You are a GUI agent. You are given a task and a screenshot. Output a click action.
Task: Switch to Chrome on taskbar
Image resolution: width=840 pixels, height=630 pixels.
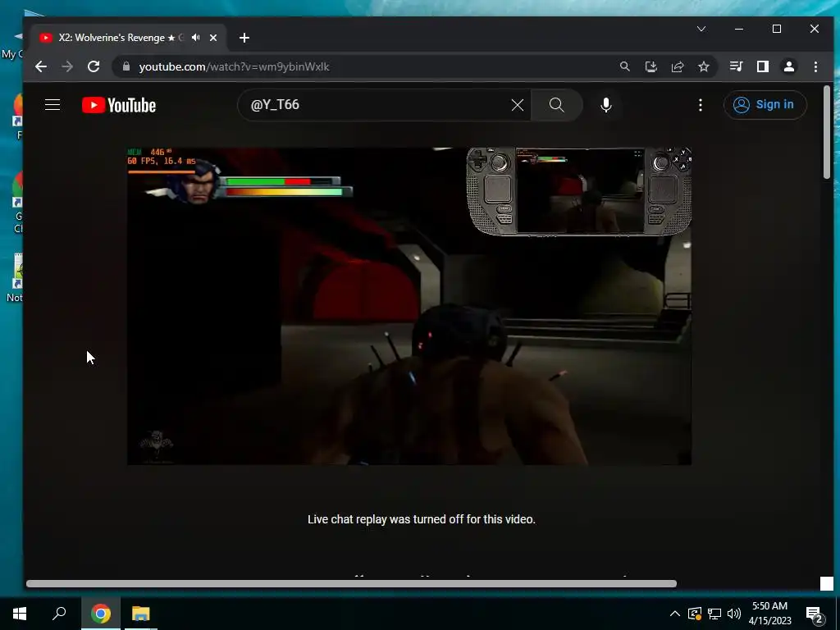(x=101, y=614)
